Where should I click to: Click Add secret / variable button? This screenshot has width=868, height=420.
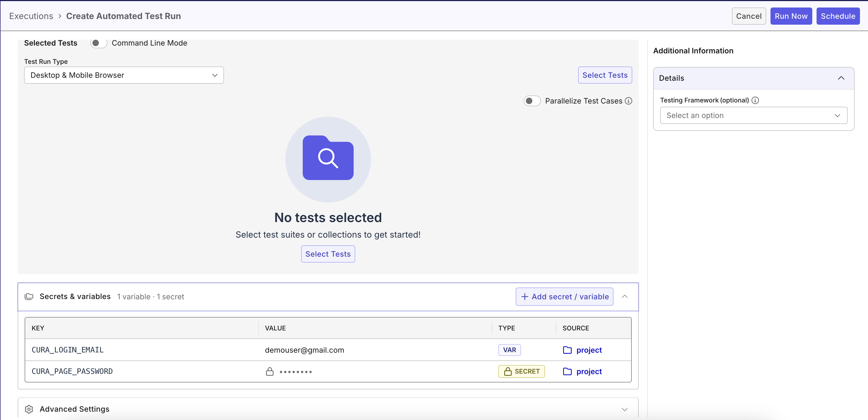pyautogui.click(x=564, y=297)
